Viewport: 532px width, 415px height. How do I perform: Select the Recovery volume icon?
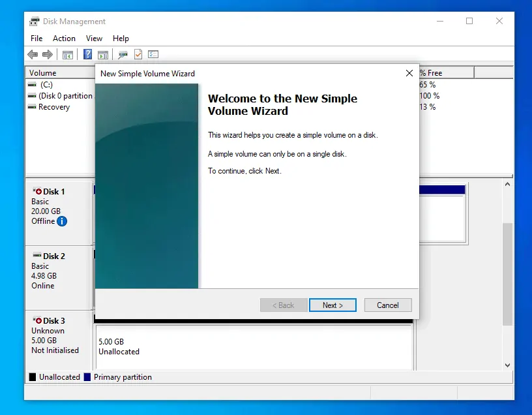coord(31,107)
